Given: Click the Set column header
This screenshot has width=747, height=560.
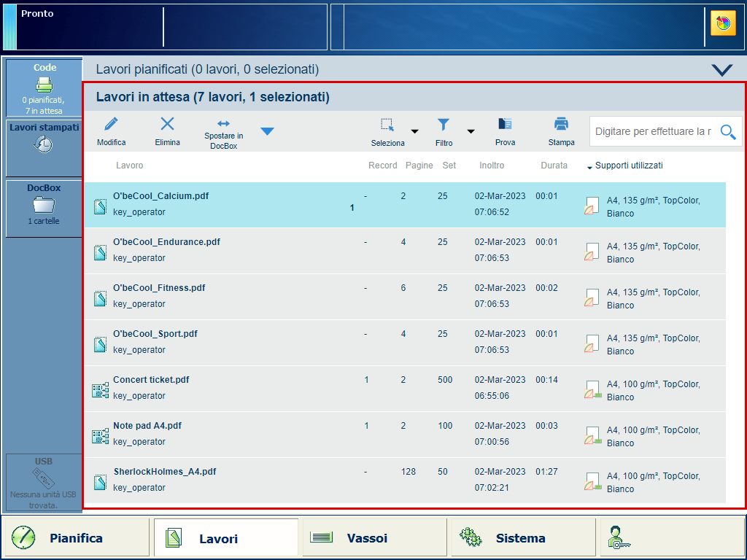Looking at the screenshot, I should (449, 166).
